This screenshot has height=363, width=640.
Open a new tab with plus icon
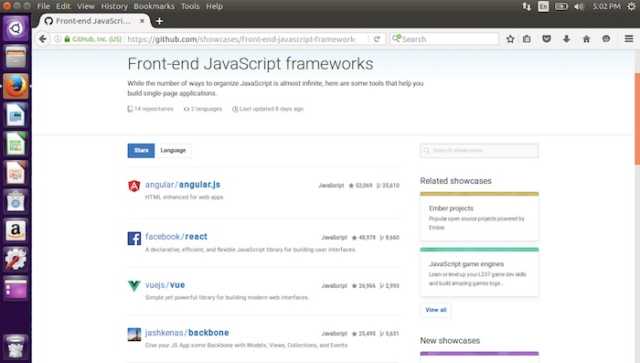point(159,21)
